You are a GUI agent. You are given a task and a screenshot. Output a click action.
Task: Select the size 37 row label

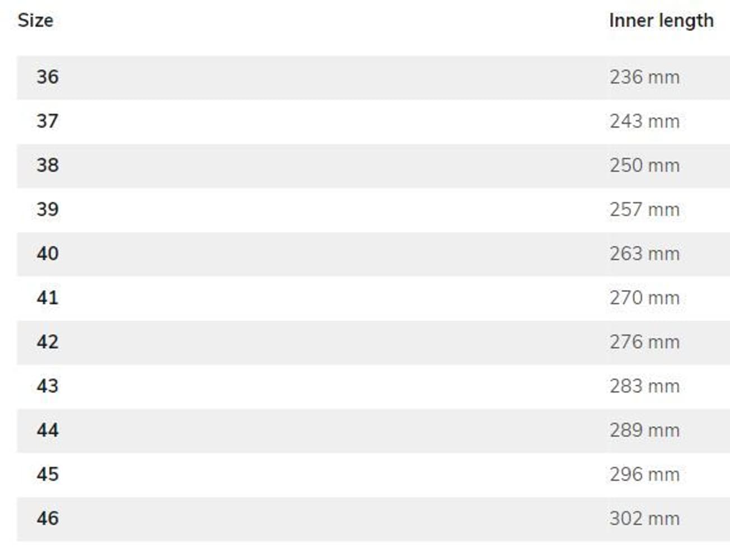(48, 121)
